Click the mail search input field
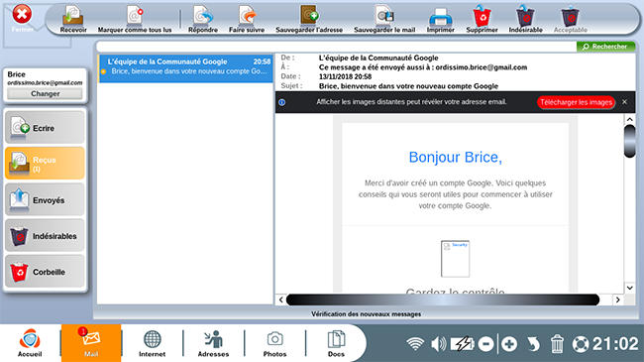Viewport: 644px width, 362px height. [337, 47]
